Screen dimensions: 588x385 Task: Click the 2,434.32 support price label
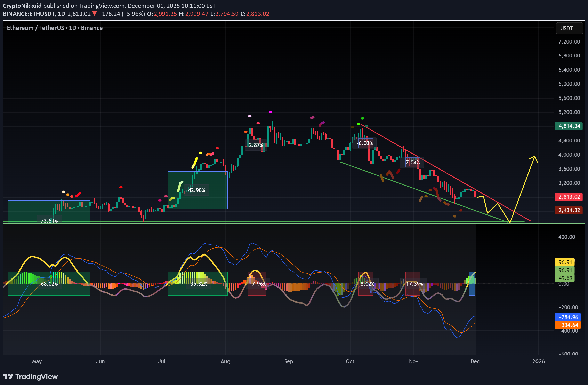(x=569, y=210)
